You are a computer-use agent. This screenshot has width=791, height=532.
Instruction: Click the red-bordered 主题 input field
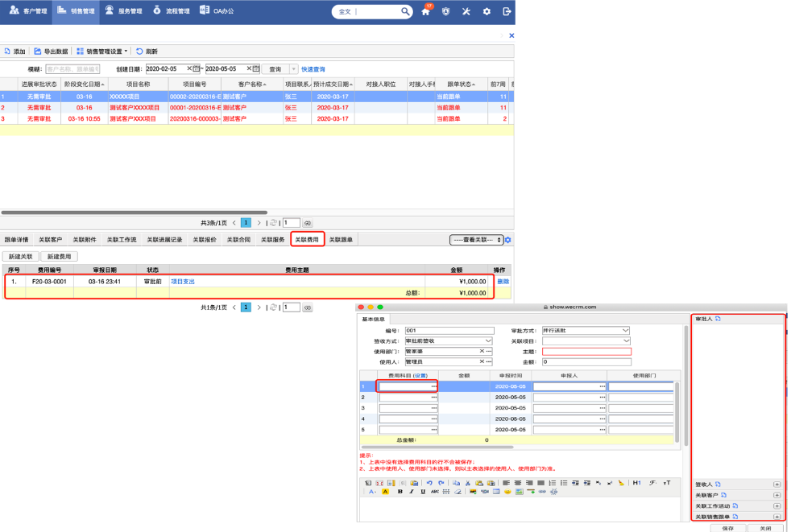pos(586,352)
